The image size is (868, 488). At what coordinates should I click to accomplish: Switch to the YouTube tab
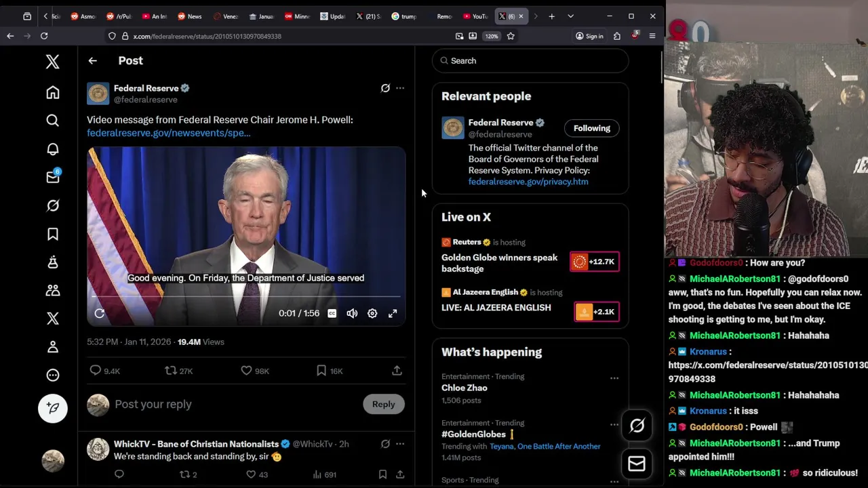point(475,16)
